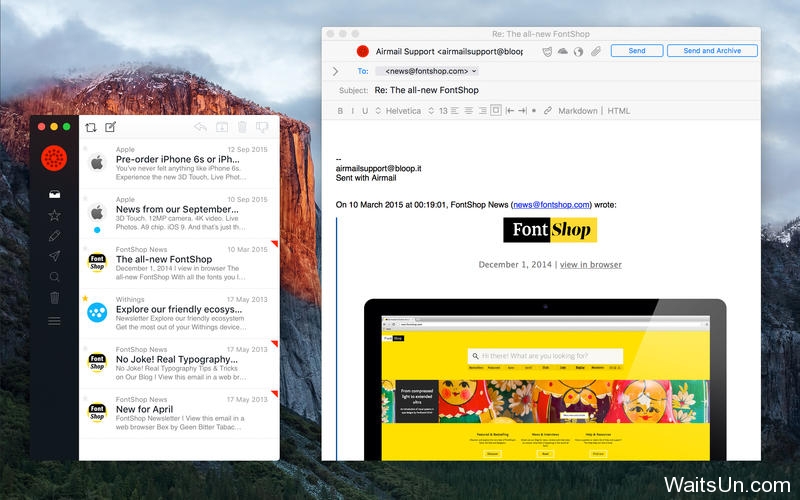The image size is (800, 500).
Task: Click the compose new message icon
Action: pyautogui.click(x=111, y=127)
